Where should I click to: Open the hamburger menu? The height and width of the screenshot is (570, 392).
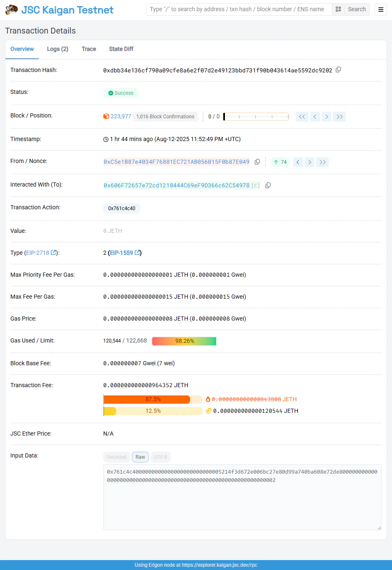click(x=381, y=10)
